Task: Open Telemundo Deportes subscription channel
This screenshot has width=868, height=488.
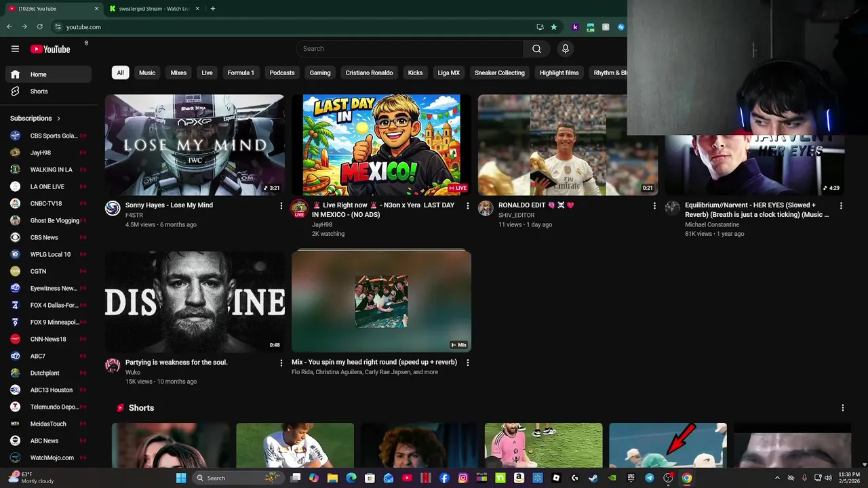Action: (x=48, y=407)
